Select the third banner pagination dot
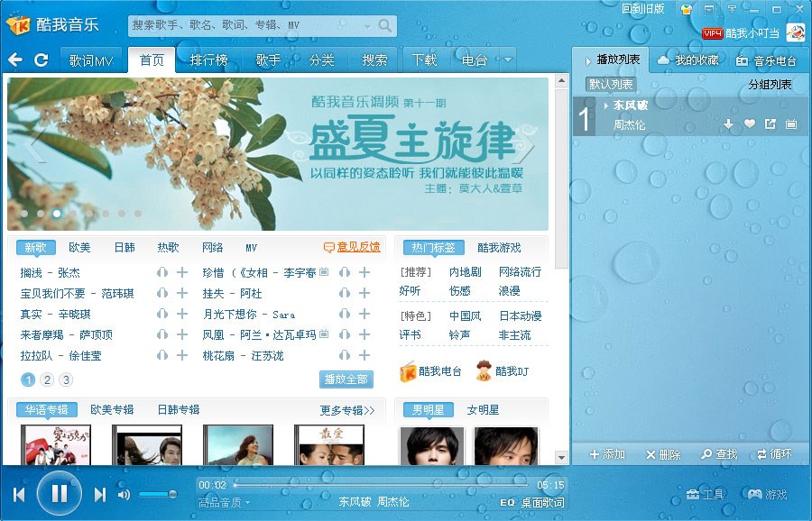 (x=57, y=213)
